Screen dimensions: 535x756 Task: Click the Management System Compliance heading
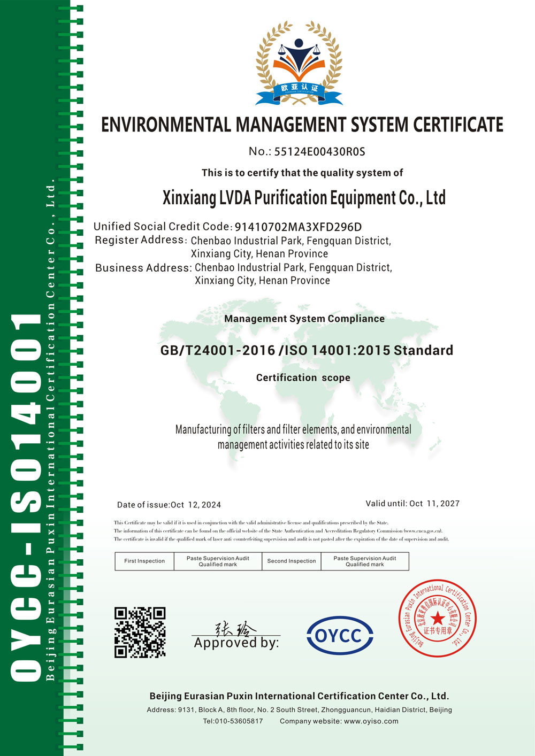pyautogui.click(x=304, y=319)
